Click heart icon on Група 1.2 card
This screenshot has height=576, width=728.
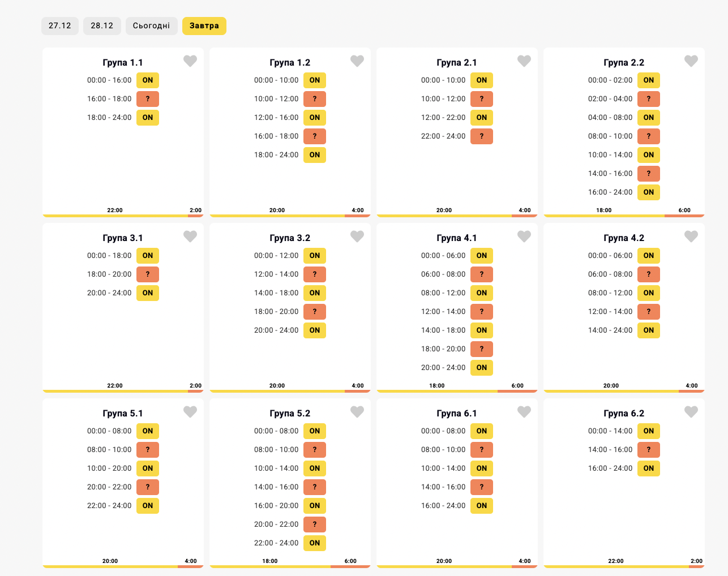click(357, 61)
